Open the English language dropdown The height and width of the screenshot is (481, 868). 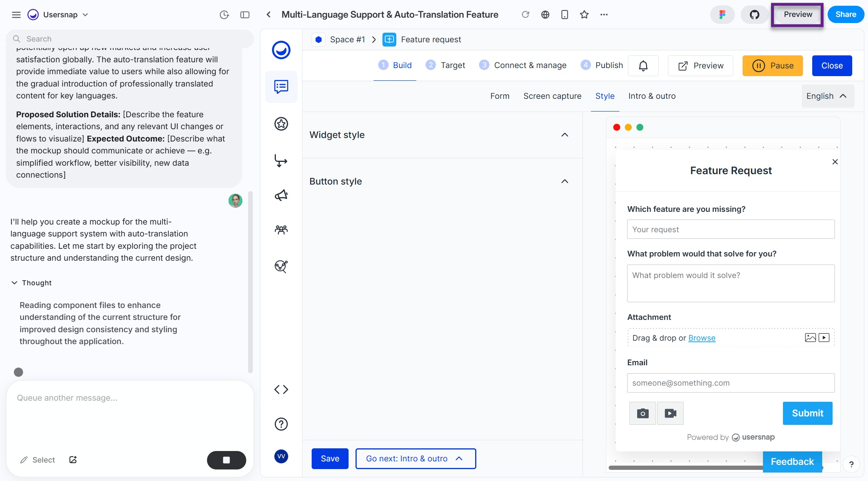(x=827, y=96)
